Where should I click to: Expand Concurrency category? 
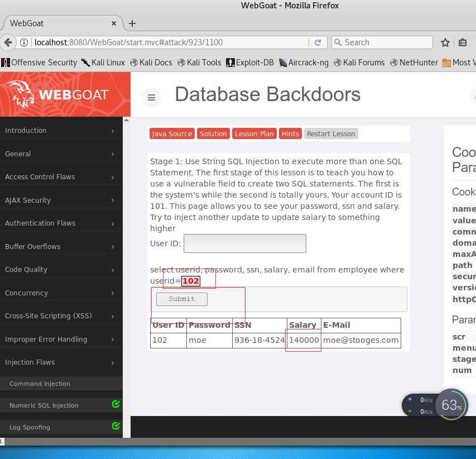click(61, 293)
